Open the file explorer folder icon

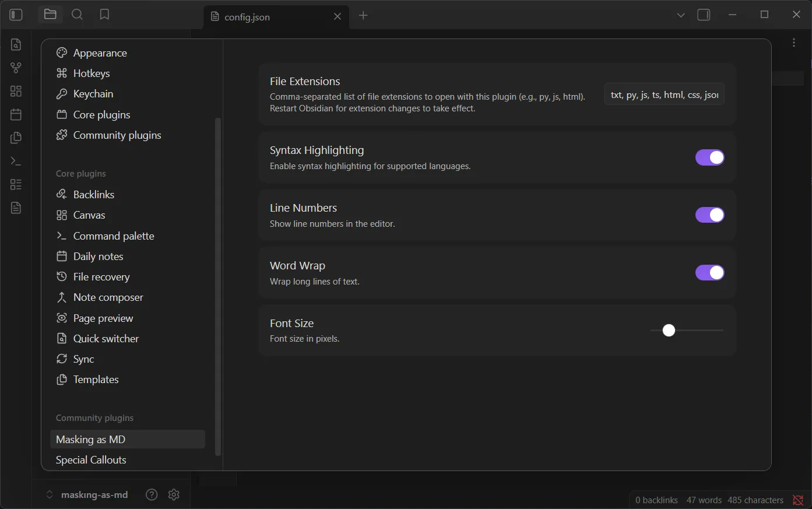coord(50,15)
